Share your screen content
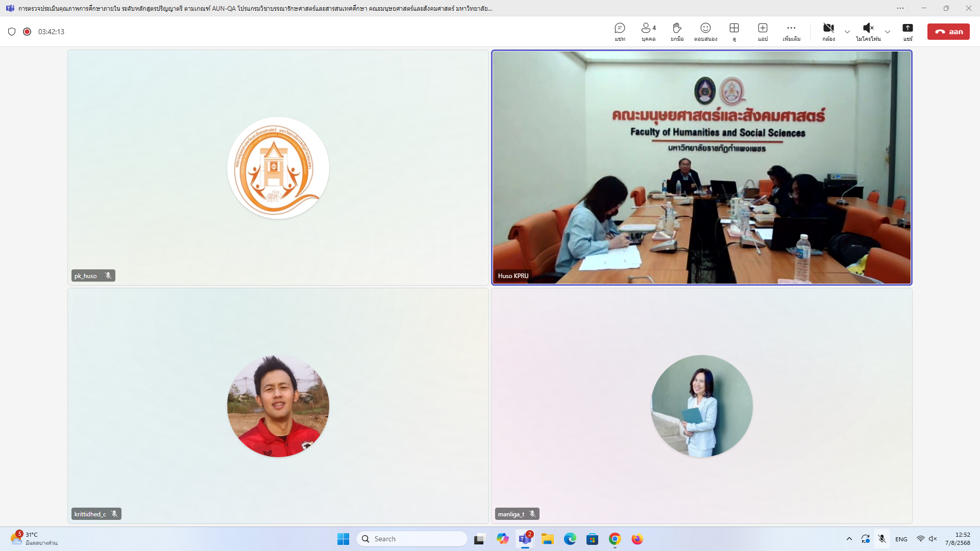This screenshot has width=980, height=551. [x=908, y=31]
